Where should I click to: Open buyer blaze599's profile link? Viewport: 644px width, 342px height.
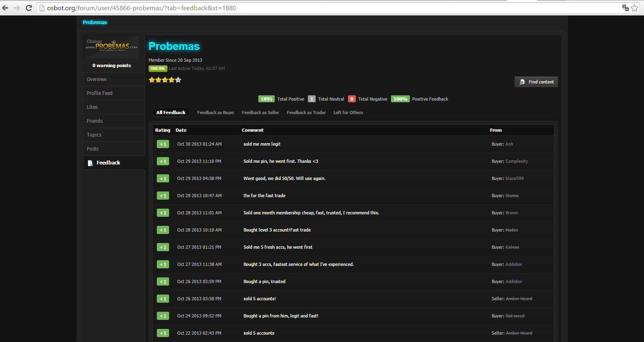pyautogui.click(x=515, y=178)
